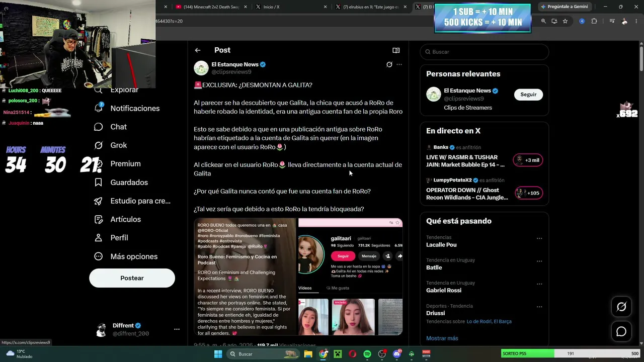The image size is (644, 362).
Task: Go back using the Post arrow
Action: (198, 50)
